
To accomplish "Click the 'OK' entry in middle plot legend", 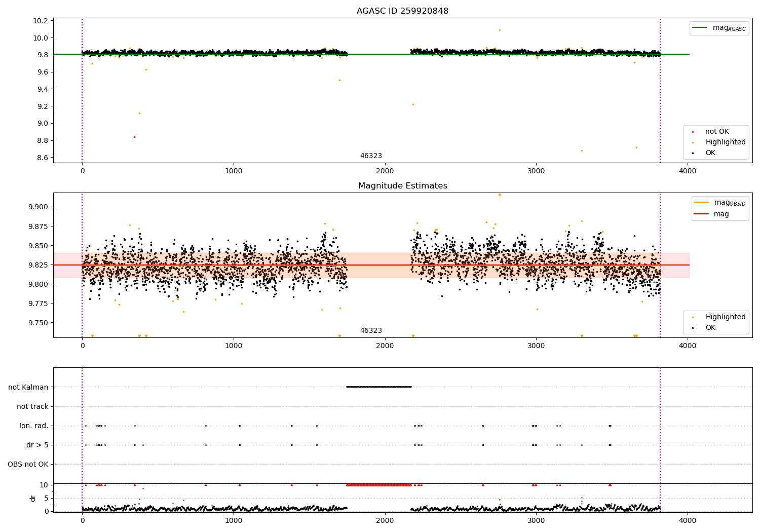I will pyautogui.click(x=710, y=328).
